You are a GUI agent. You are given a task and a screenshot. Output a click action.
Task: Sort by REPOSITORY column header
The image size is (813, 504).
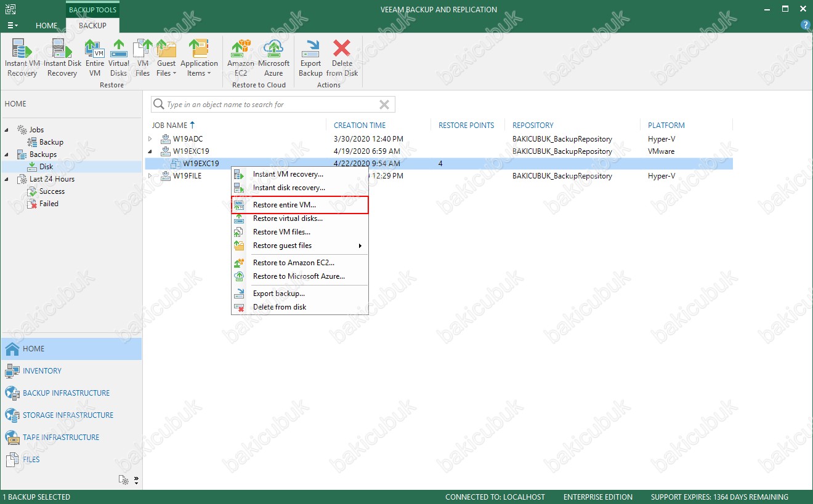(533, 125)
